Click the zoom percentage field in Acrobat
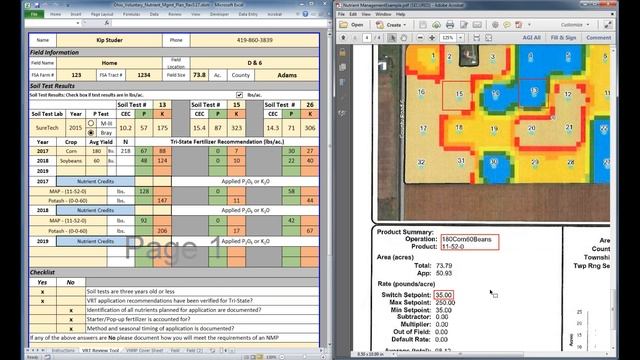640x360 pixels. click(x=448, y=38)
